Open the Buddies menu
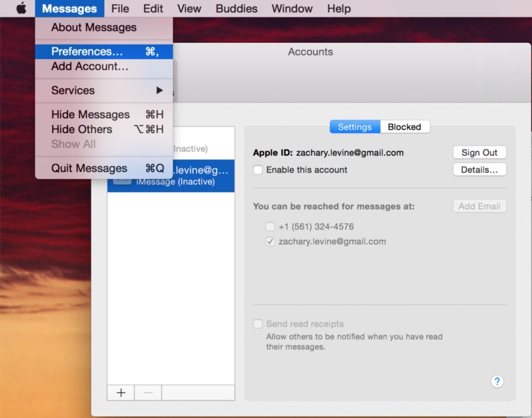Screen dimensions: 532x418 236,8
